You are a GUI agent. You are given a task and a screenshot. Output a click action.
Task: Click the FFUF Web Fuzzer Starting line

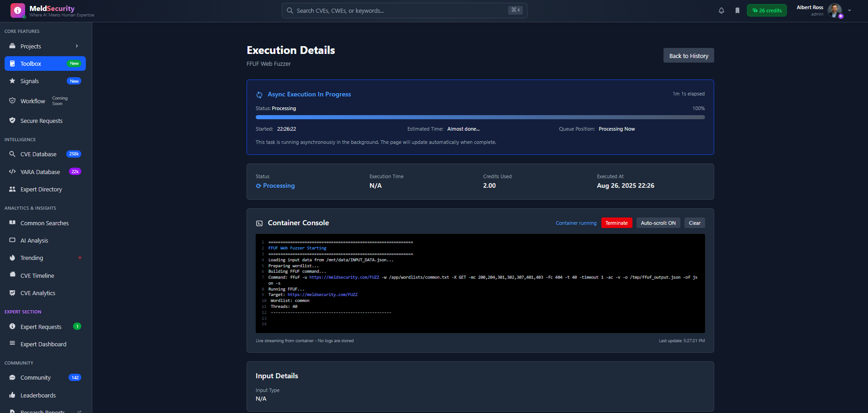pyautogui.click(x=297, y=248)
